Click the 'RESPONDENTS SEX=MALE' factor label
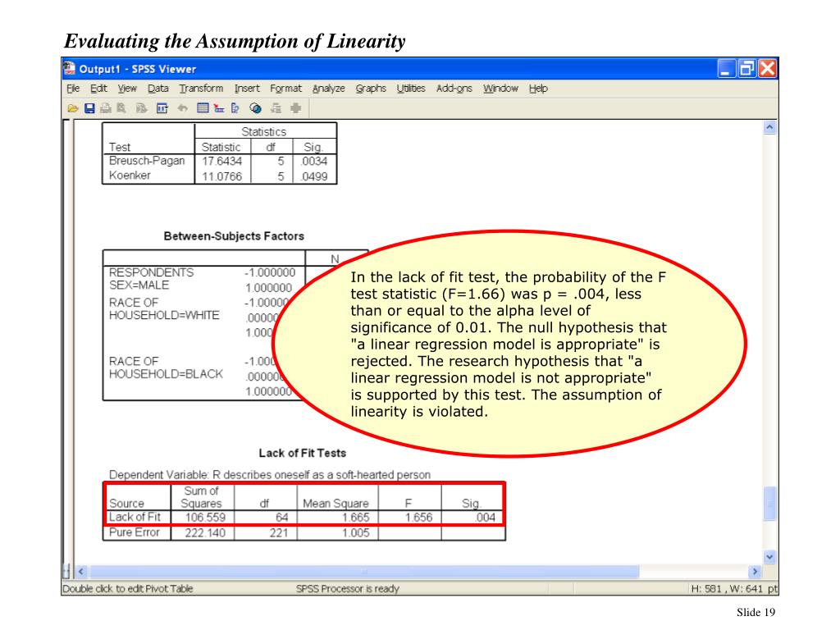 click(x=152, y=279)
